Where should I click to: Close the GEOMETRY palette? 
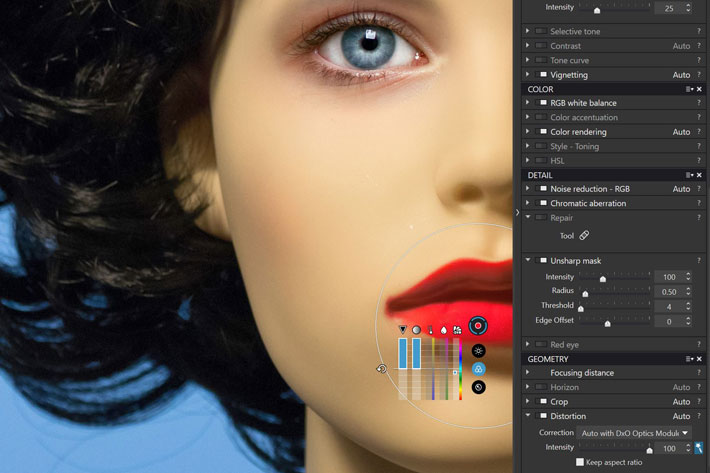[x=699, y=359]
